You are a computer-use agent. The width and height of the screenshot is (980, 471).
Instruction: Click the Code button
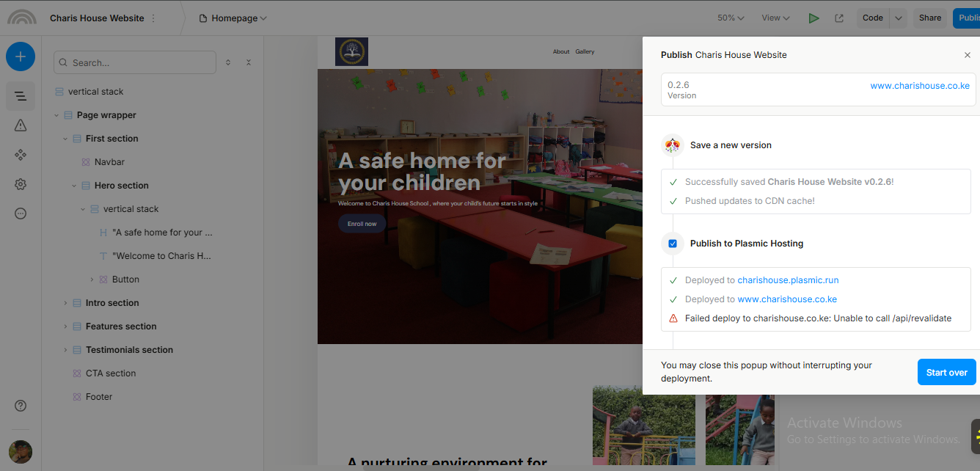(873, 18)
